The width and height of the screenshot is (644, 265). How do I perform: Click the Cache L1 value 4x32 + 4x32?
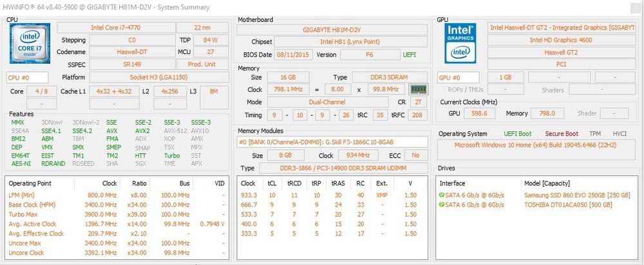[x=114, y=91]
